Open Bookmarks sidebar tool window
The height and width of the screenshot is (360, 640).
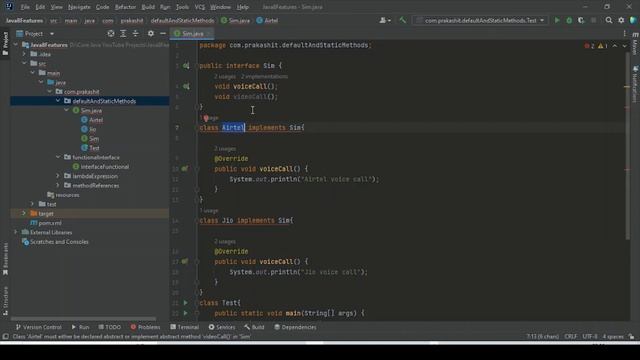5,259
